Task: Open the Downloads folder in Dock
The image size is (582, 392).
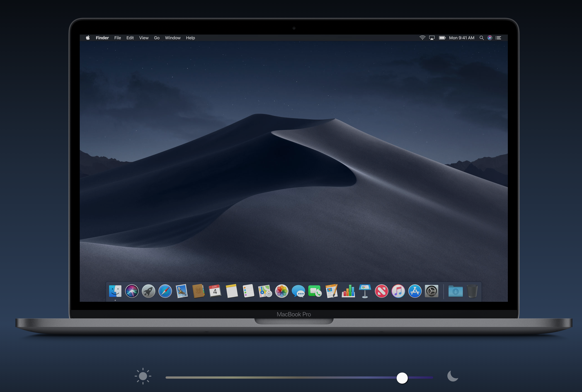Action: click(x=455, y=291)
